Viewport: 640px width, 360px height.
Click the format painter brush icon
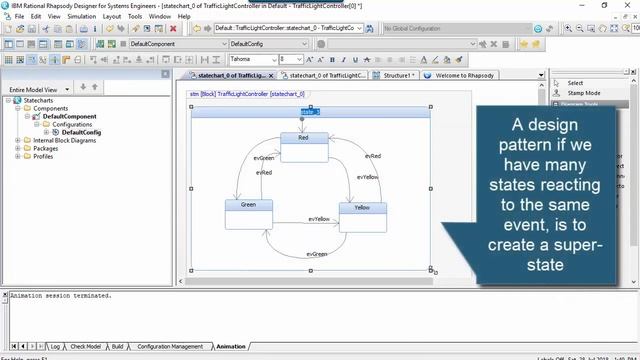pyautogui.click(x=459, y=60)
